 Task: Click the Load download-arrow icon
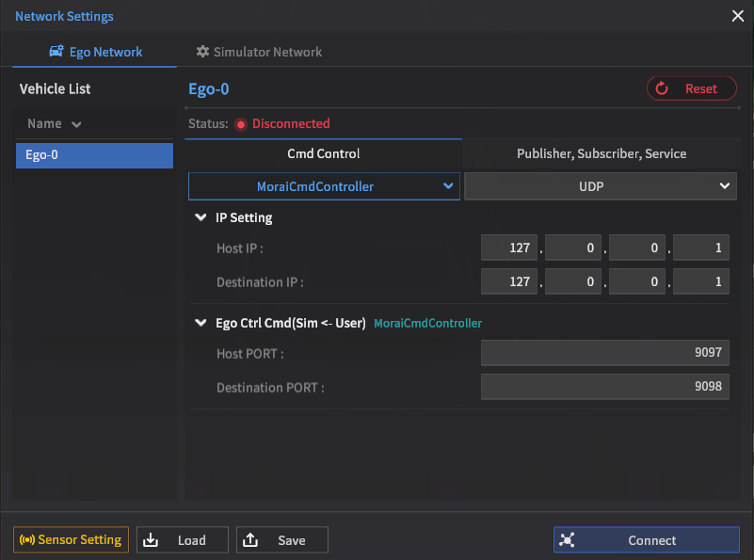[x=151, y=540]
